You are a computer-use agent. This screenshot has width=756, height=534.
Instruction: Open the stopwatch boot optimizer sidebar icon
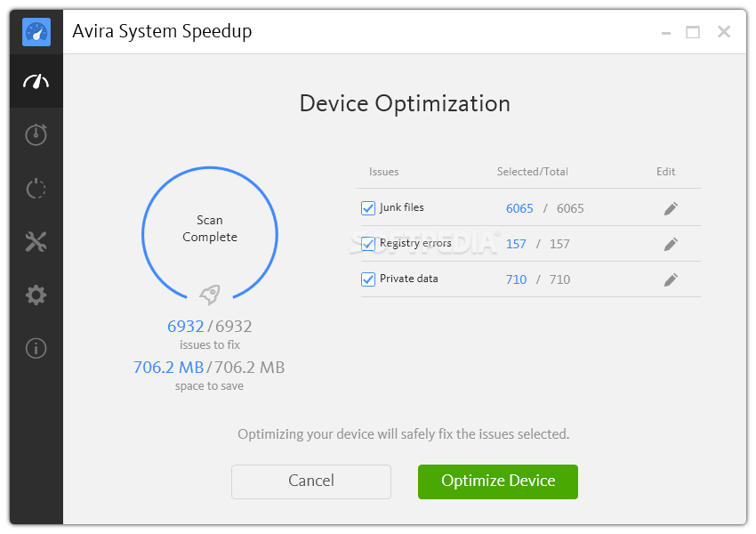(x=36, y=134)
